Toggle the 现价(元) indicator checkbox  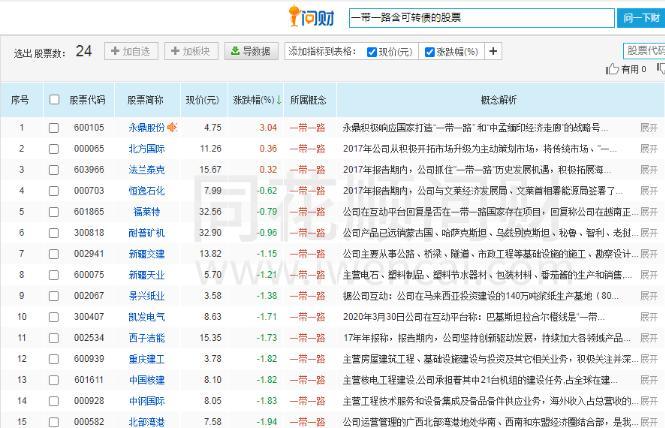pos(372,52)
